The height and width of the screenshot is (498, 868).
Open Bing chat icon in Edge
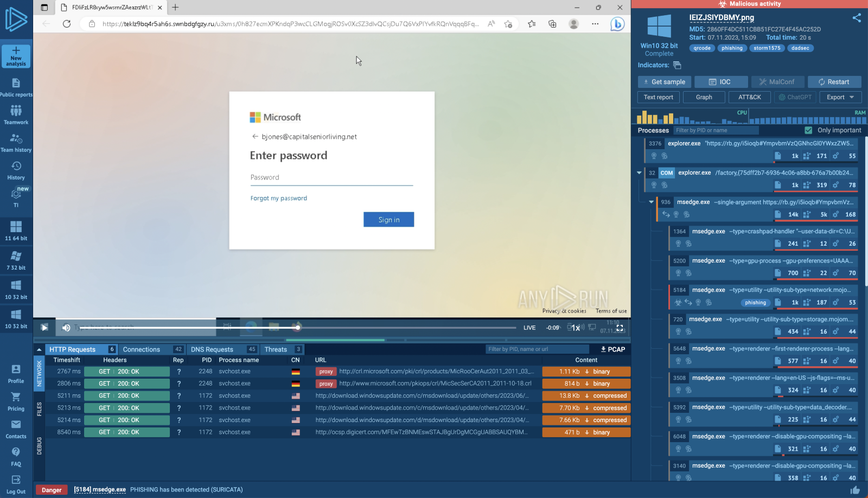point(617,24)
